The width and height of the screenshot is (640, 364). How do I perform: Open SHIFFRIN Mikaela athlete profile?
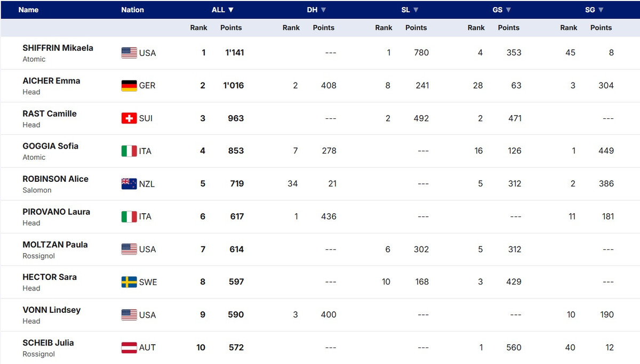tap(58, 48)
